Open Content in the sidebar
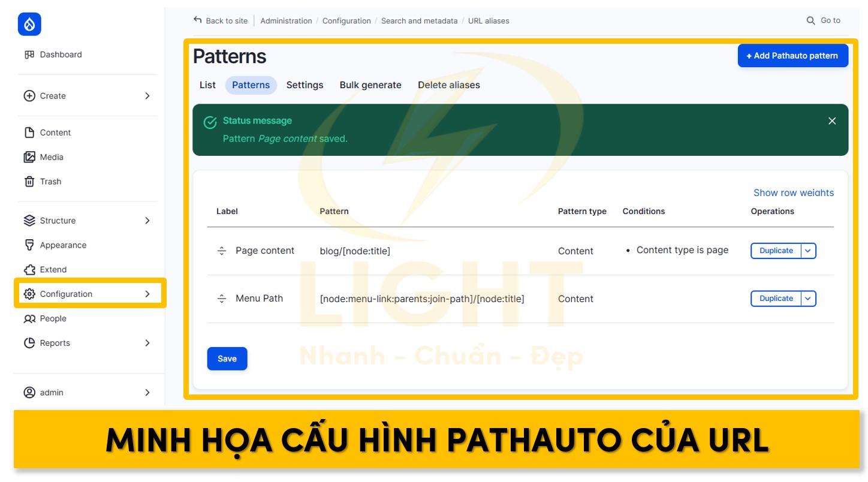Image resolution: width=868 pixels, height=482 pixels. [55, 132]
